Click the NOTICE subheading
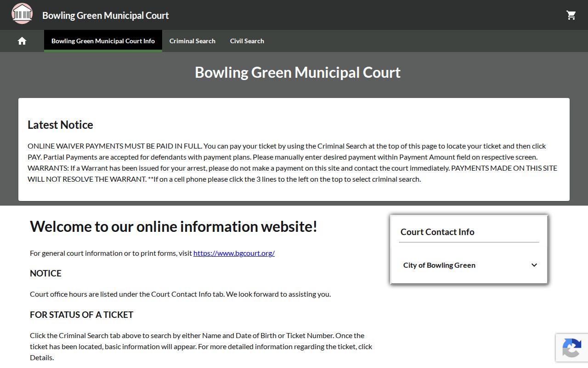The image size is (588, 368). (x=45, y=273)
